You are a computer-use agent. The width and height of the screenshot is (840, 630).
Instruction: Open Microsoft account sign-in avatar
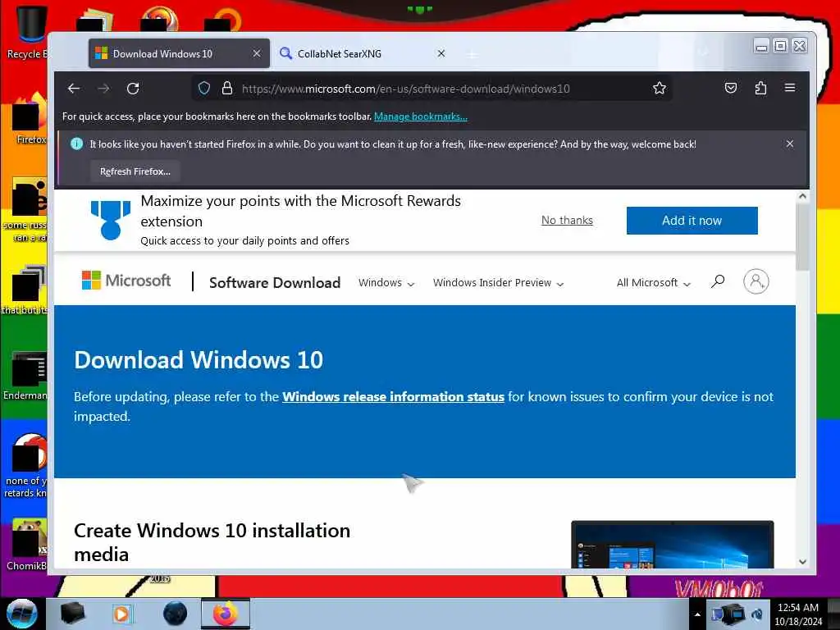point(756,281)
